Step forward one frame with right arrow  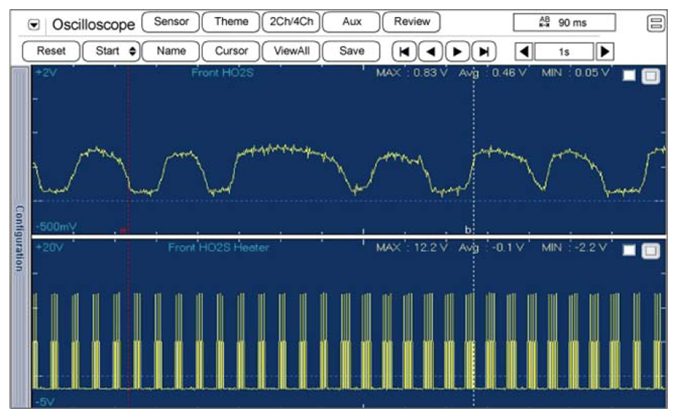[457, 50]
